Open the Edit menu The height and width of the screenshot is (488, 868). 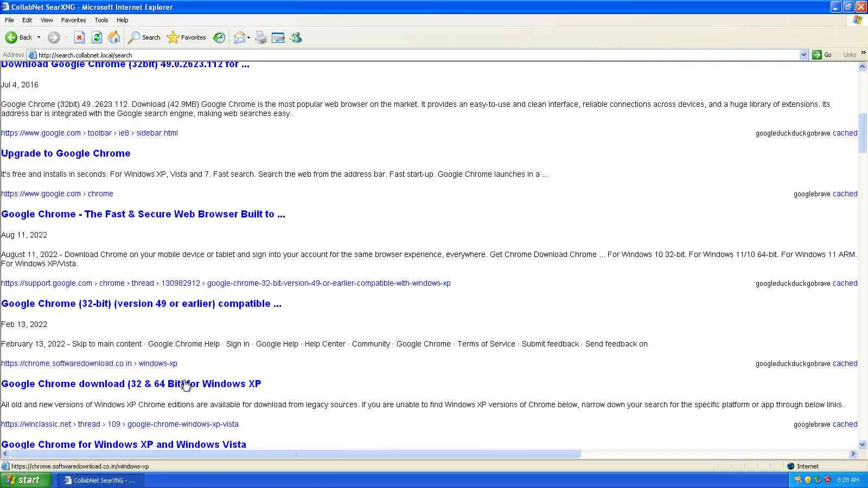[27, 20]
